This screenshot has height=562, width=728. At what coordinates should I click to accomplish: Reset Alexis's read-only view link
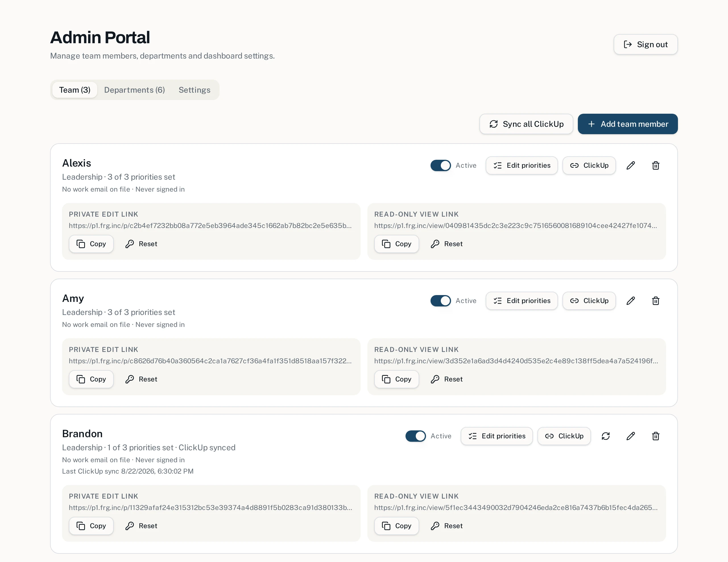(x=447, y=244)
